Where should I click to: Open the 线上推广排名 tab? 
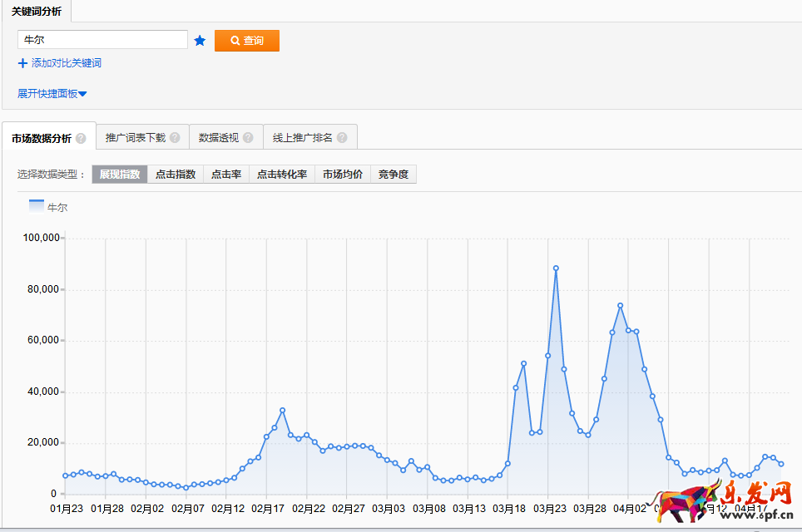303,138
